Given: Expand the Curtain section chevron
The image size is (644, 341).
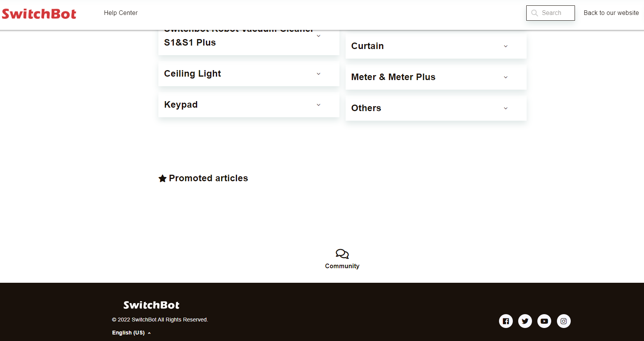Looking at the screenshot, I should click(506, 46).
